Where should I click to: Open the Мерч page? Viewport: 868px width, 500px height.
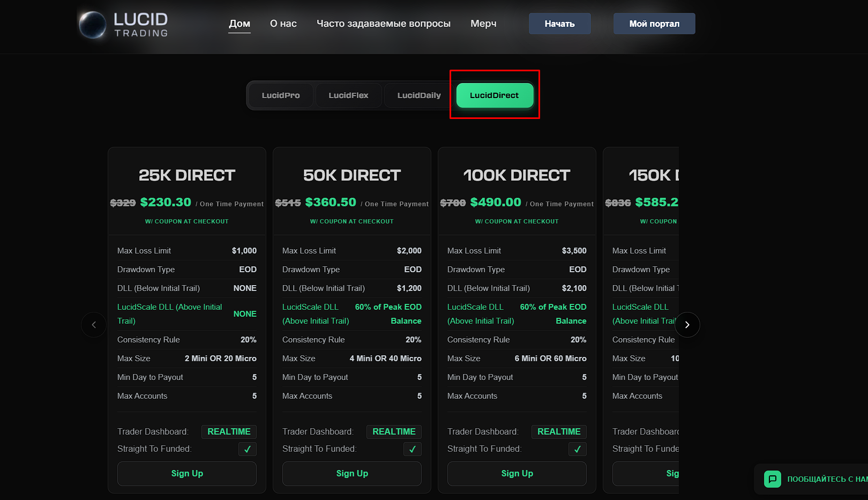pyautogui.click(x=483, y=24)
